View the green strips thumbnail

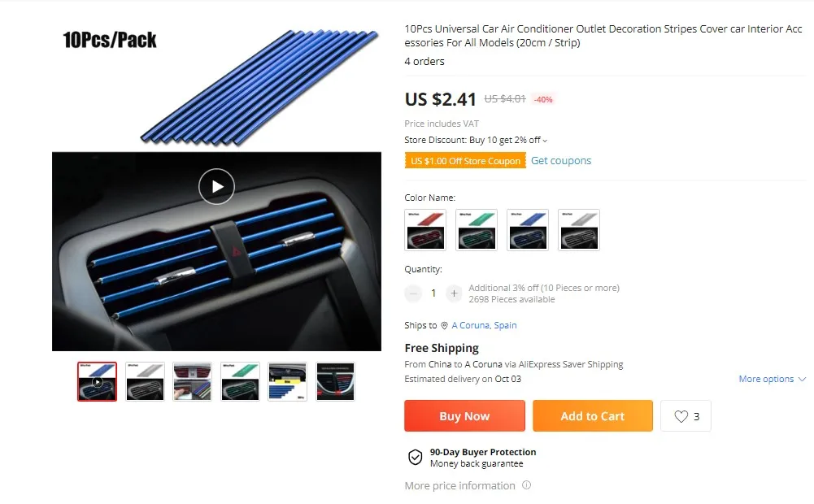click(241, 381)
